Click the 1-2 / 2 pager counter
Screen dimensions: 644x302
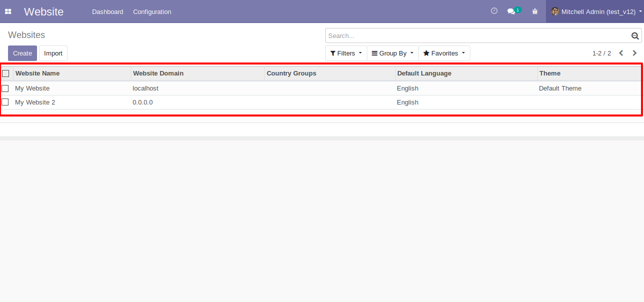tap(601, 53)
